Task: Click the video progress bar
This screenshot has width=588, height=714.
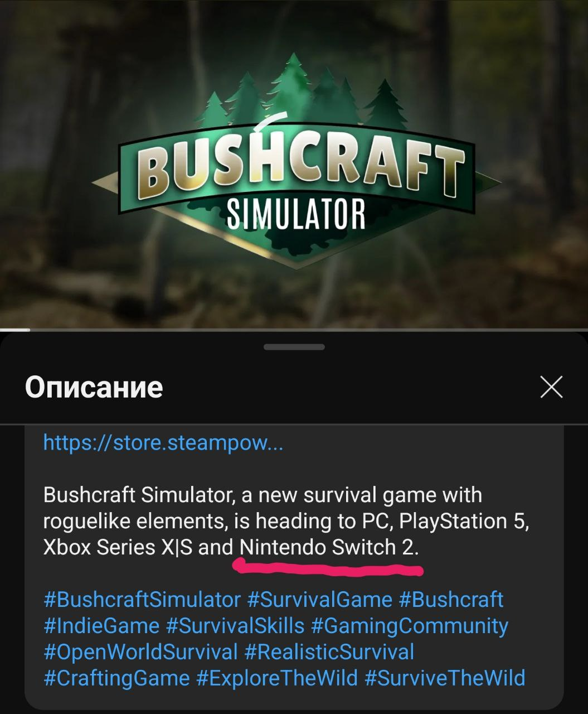Action: click(x=294, y=330)
